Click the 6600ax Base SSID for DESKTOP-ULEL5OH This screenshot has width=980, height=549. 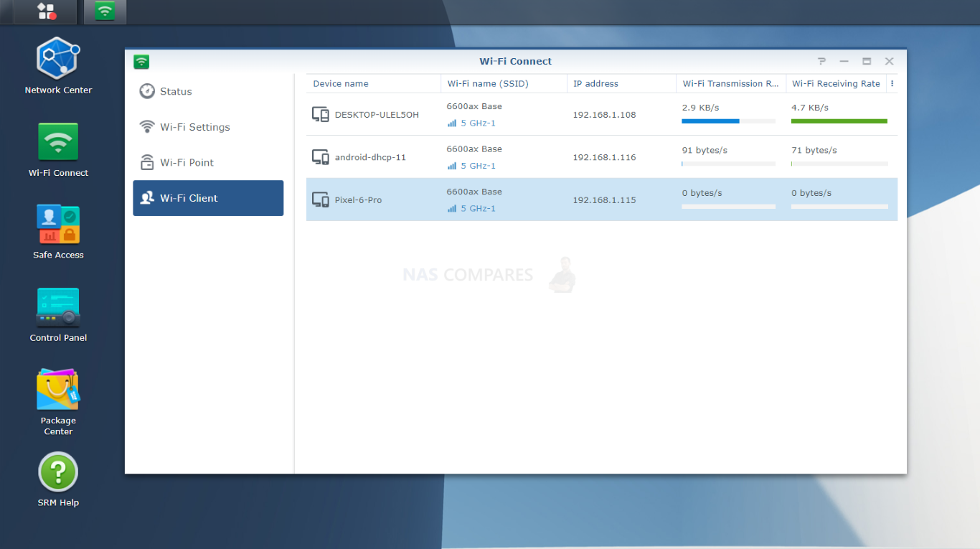pyautogui.click(x=474, y=106)
